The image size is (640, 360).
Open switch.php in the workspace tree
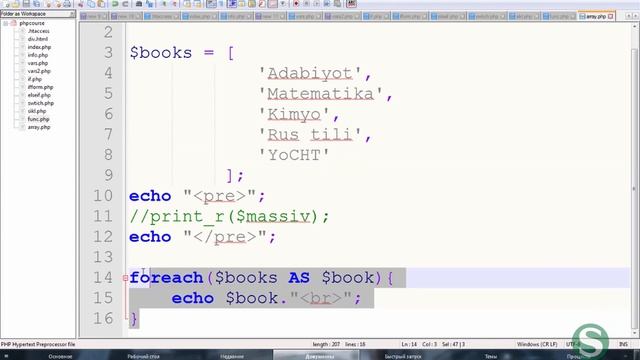pyautogui.click(x=40, y=103)
